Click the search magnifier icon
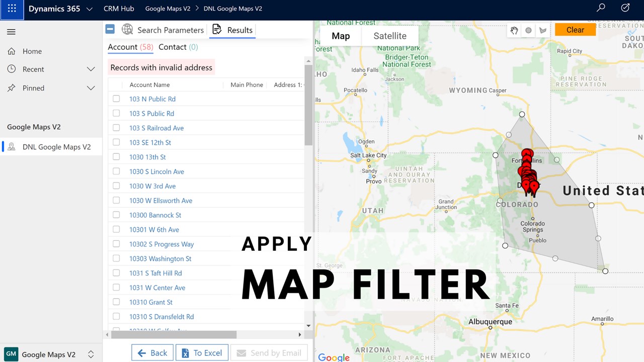This screenshot has width=644, height=362. click(x=601, y=8)
